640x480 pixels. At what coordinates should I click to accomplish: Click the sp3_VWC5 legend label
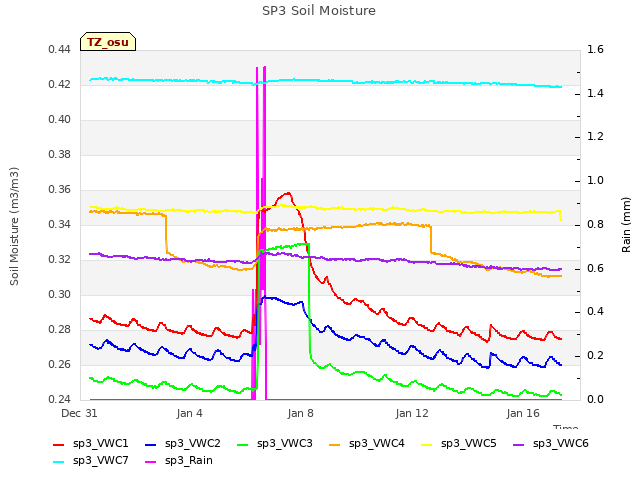click(469, 443)
